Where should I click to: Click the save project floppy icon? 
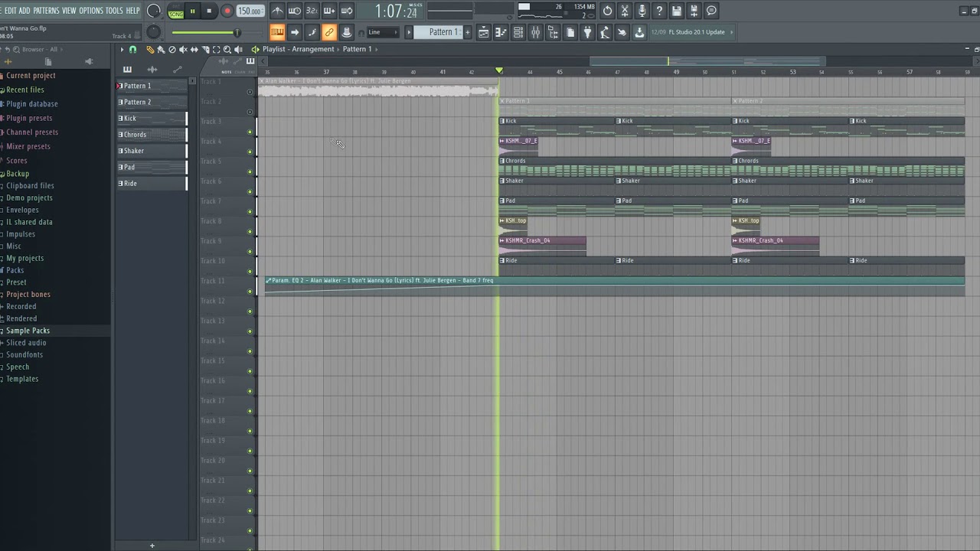(677, 11)
